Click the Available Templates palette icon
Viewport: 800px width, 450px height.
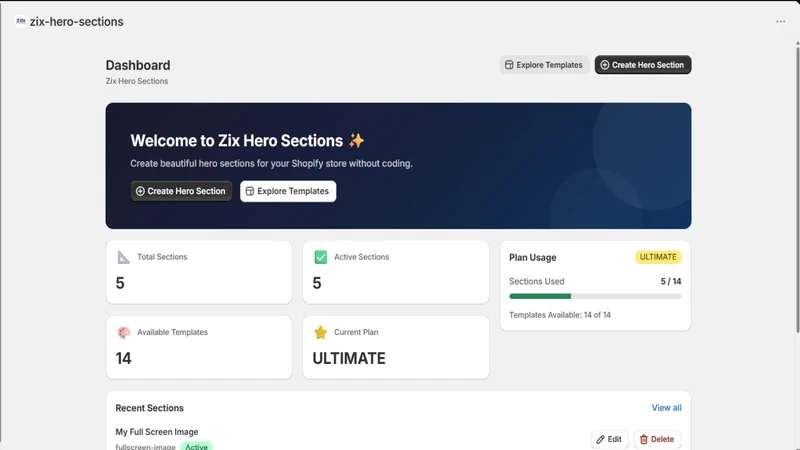(123, 333)
